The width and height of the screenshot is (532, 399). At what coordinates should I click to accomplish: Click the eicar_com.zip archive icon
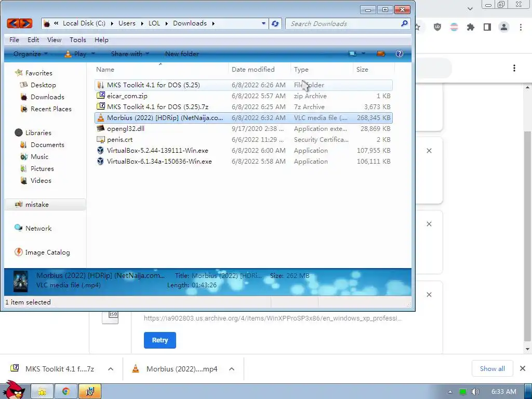100,96
